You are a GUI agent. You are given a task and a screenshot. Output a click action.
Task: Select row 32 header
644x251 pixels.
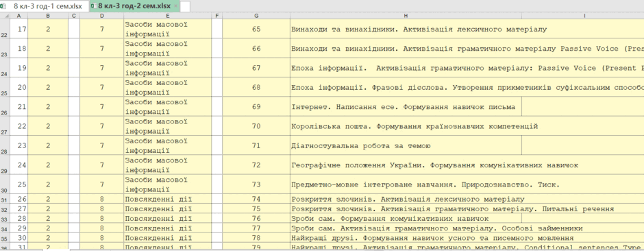pos(5,208)
